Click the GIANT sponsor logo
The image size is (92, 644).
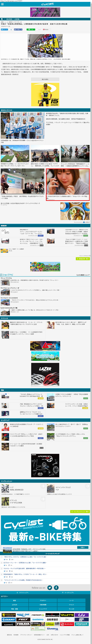[x=9, y=620]
